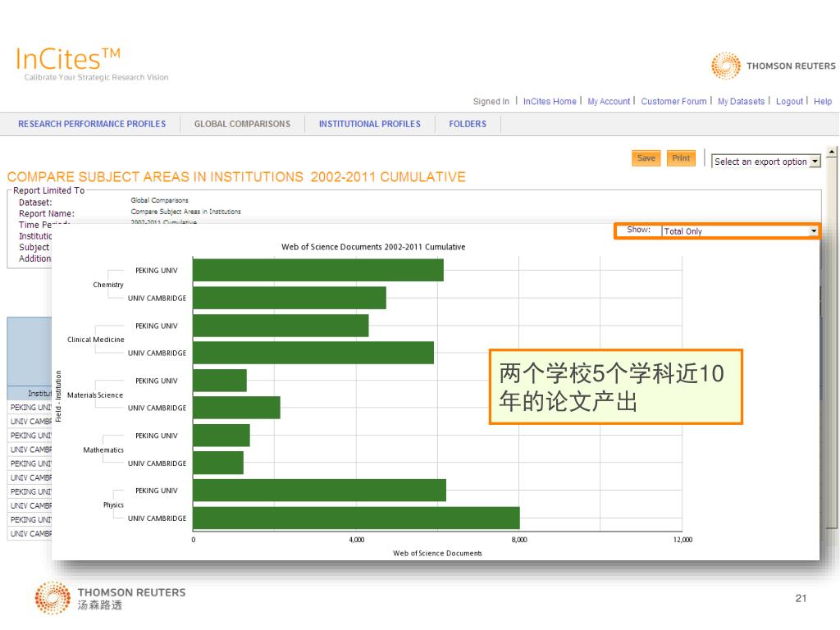Click the Thomson Reuters logo at top right
Viewport: 840px width, 630px height.
pyautogui.click(x=773, y=66)
